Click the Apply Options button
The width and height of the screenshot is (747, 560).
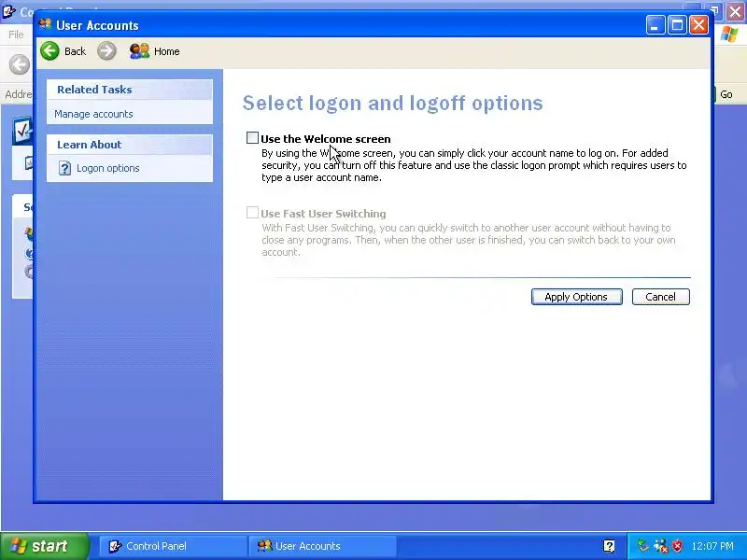point(576,297)
